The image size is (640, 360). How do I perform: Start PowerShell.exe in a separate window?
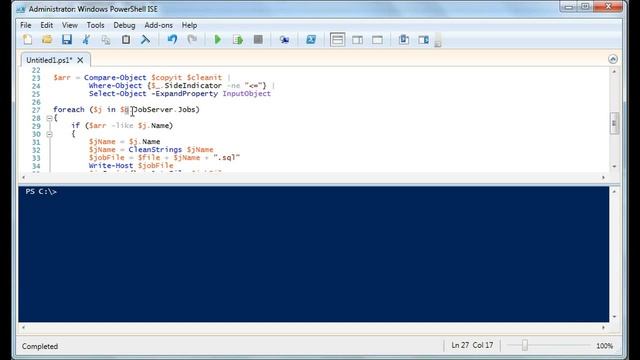[311, 40]
